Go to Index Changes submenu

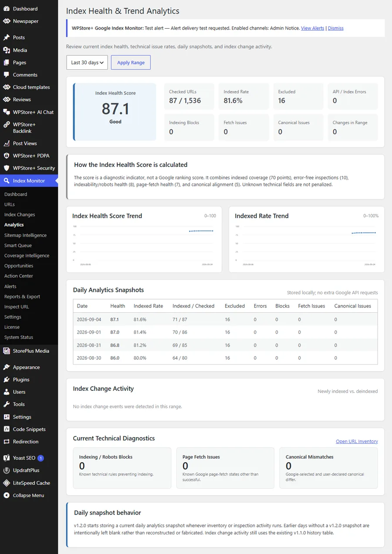click(20, 215)
